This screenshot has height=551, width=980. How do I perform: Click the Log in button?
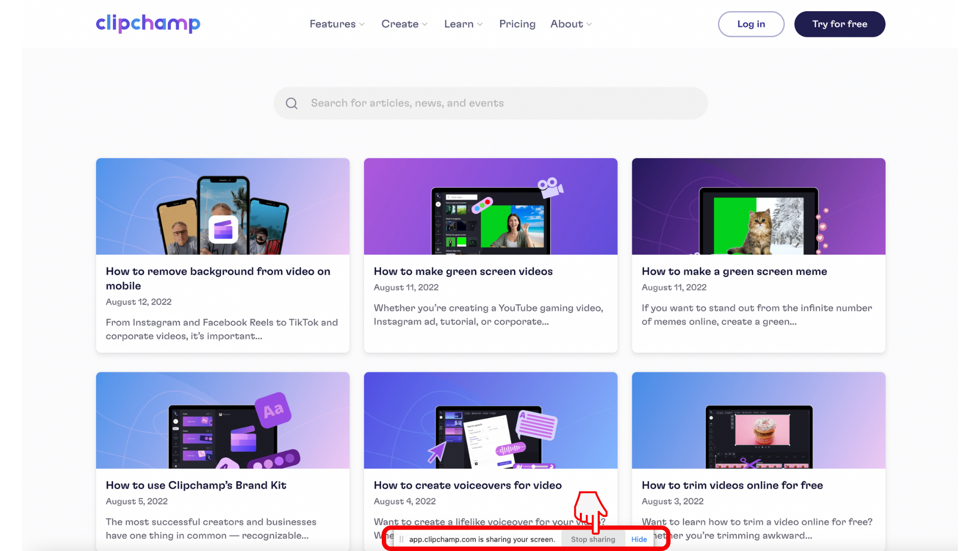pos(751,24)
